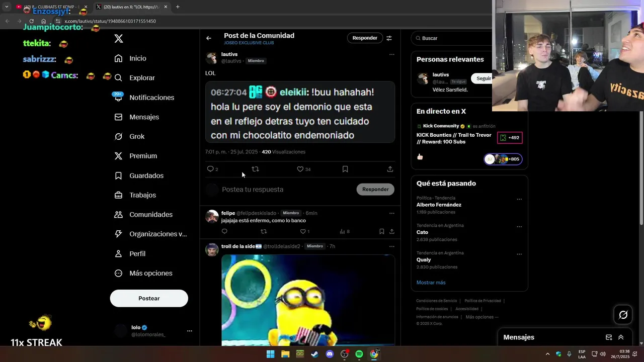
Task: Click the Trabajos briefcase icon
Action: (x=119, y=195)
